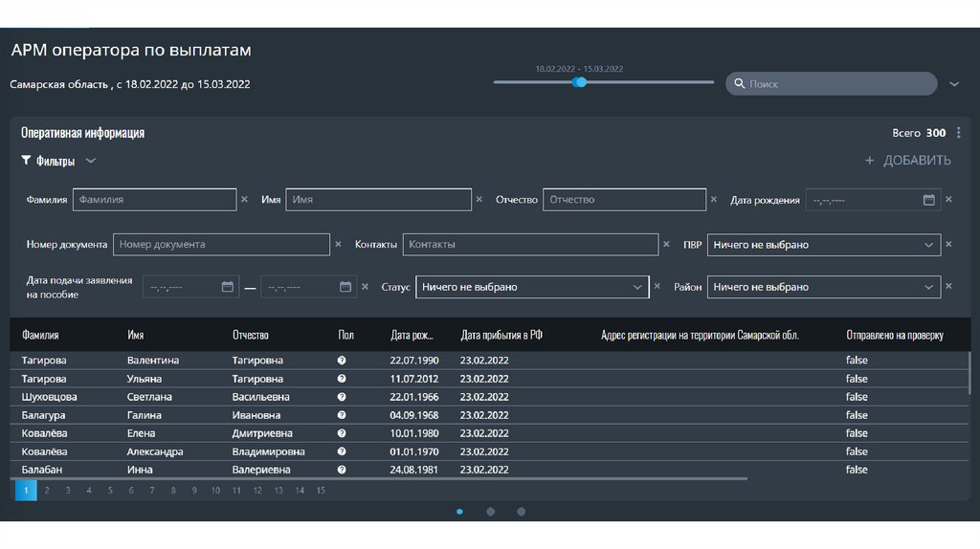Focus the Номер документа input field
Image resolution: width=980 pixels, height=549 pixels.
(221, 245)
